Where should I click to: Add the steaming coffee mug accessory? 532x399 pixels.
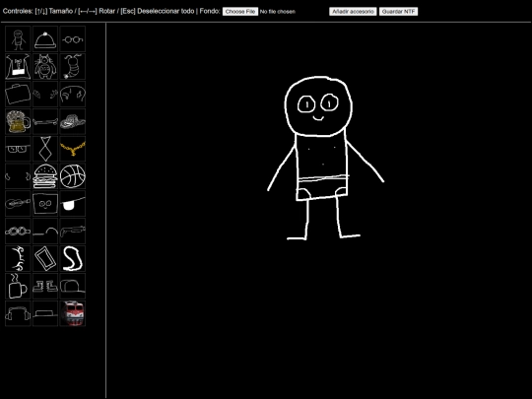18,286
